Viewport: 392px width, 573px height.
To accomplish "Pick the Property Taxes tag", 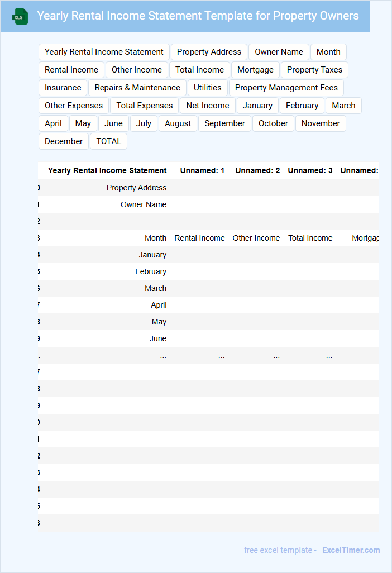I will (314, 70).
